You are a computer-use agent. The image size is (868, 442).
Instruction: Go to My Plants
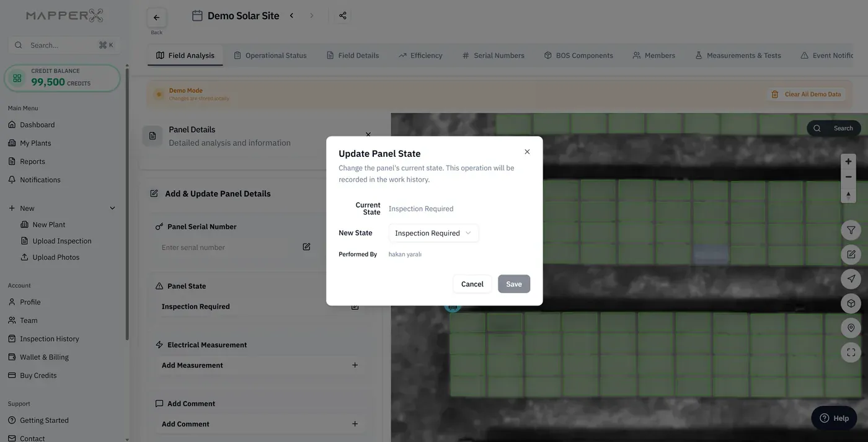(35, 143)
